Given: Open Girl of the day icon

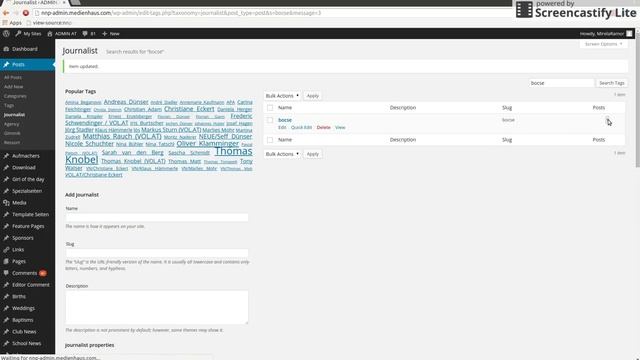Looking at the screenshot, I should click(6, 179).
